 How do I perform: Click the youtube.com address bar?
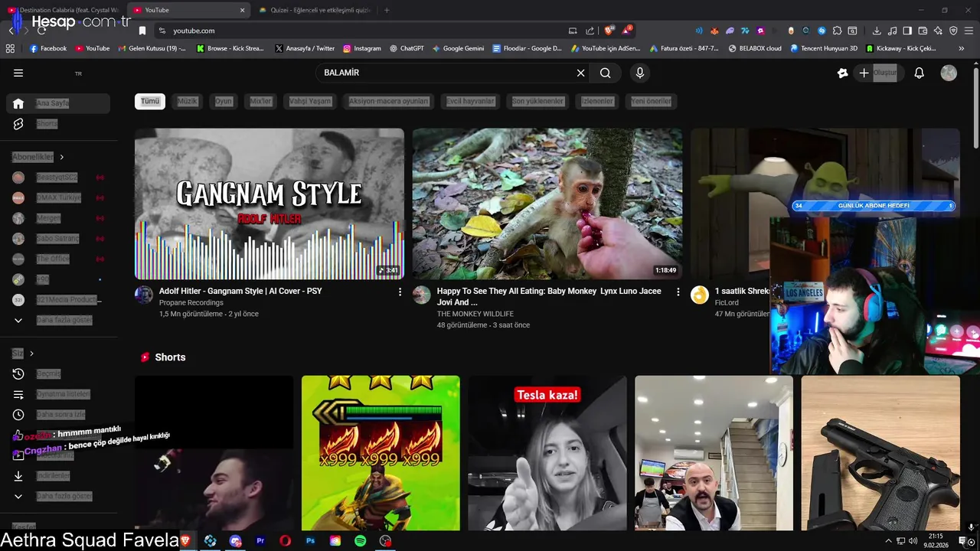(x=360, y=31)
